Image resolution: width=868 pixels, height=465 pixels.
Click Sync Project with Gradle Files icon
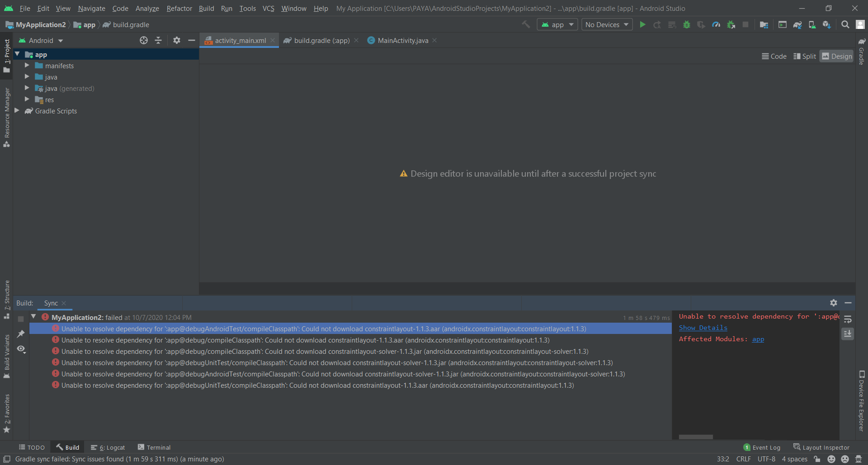click(797, 25)
